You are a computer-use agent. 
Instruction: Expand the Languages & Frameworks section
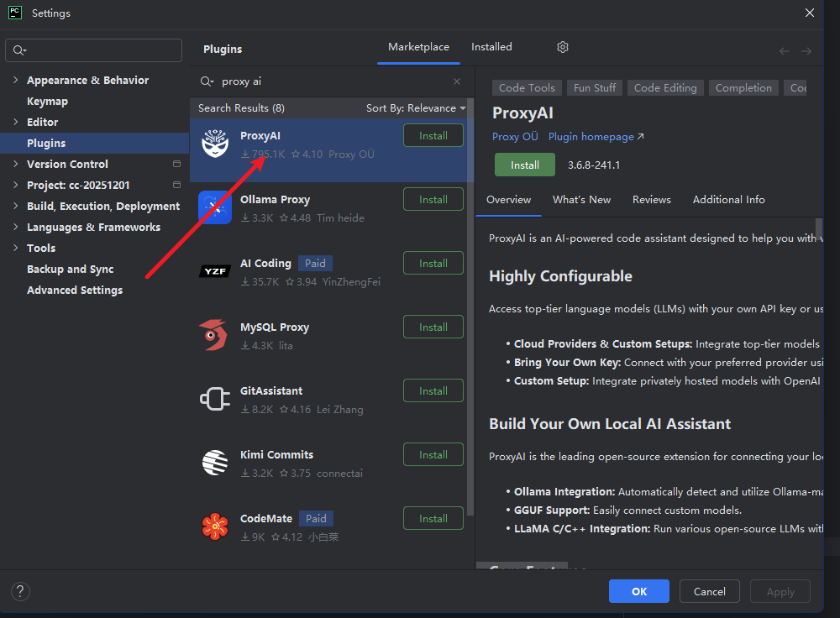[16, 228]
